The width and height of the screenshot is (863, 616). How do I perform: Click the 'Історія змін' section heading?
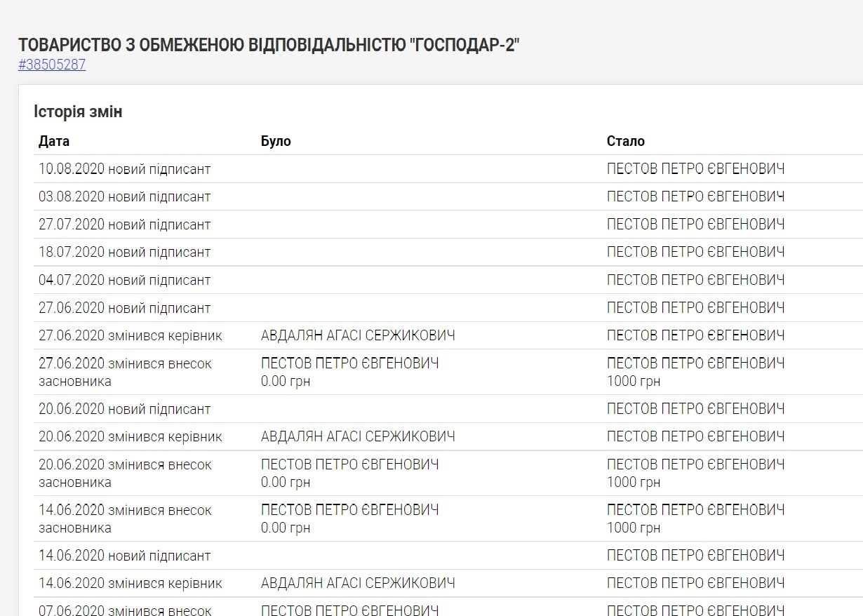tap(78, 112)
